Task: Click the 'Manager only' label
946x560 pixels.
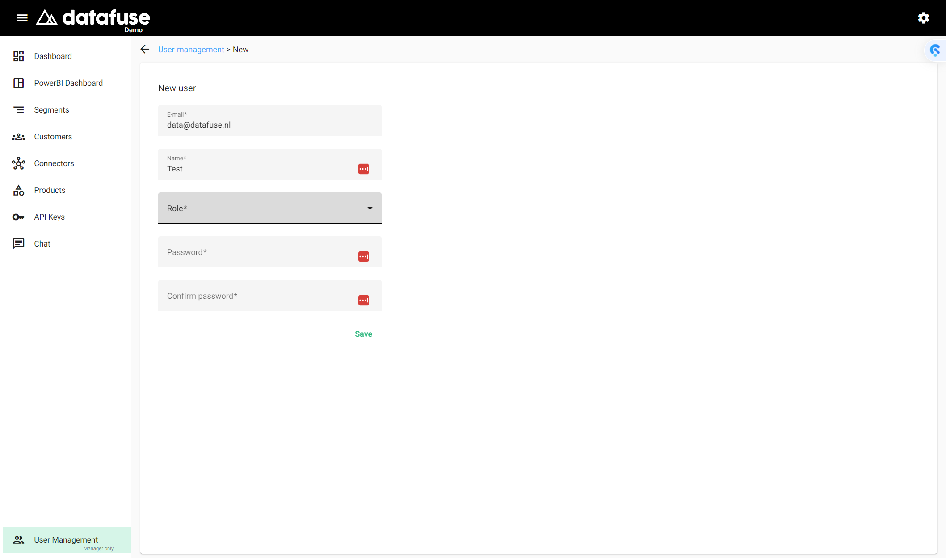Action: [x=98, y=548]
